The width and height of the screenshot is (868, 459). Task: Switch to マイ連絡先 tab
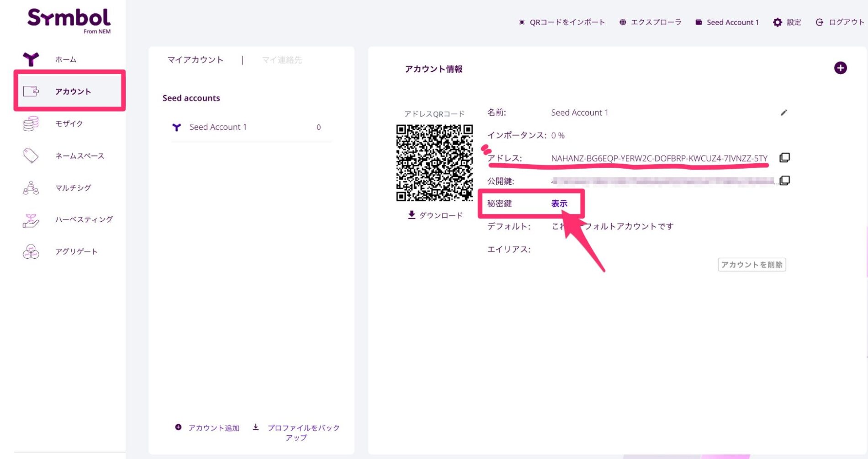[282, 60]
